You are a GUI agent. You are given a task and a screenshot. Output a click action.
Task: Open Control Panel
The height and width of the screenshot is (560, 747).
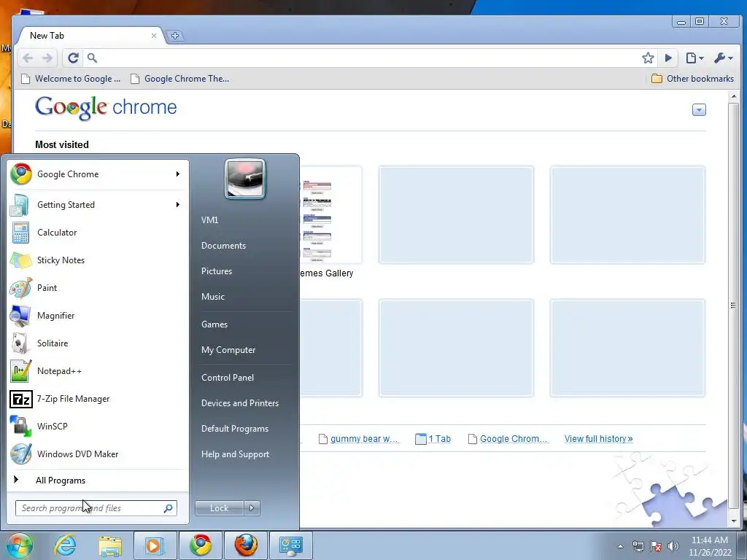244,378
